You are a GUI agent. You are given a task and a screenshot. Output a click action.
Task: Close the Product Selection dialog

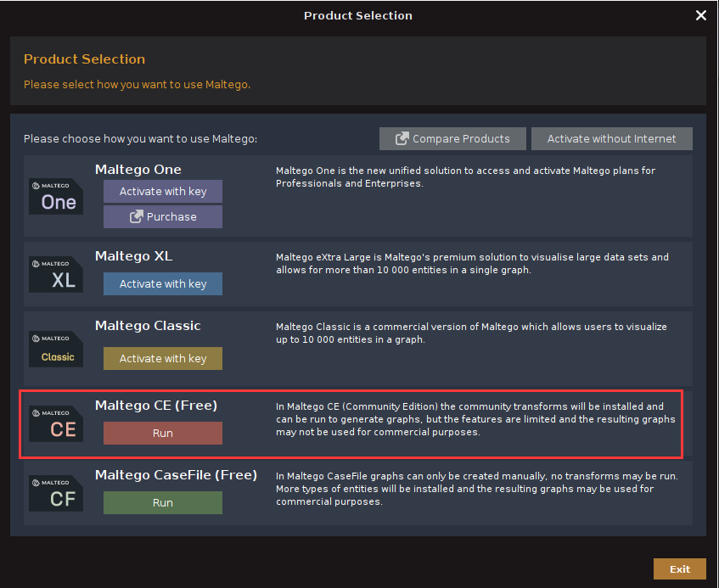pos(701,15)
